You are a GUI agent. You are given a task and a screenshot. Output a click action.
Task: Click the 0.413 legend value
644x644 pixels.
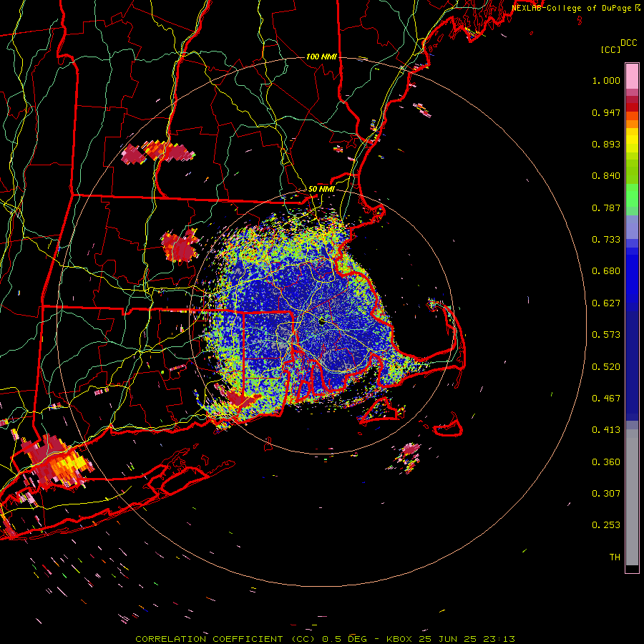click(x=606, y=430)
